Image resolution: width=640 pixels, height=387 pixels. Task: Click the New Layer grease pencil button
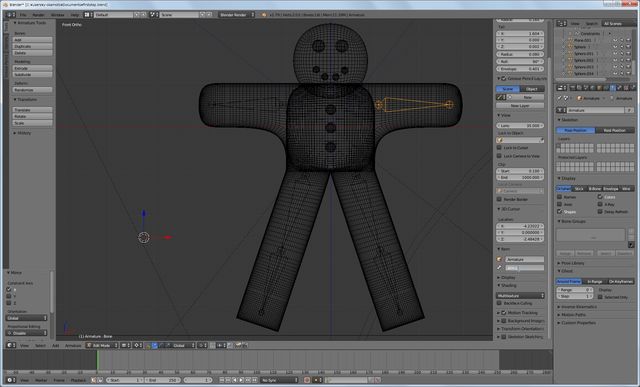click(x=520, y=105)
